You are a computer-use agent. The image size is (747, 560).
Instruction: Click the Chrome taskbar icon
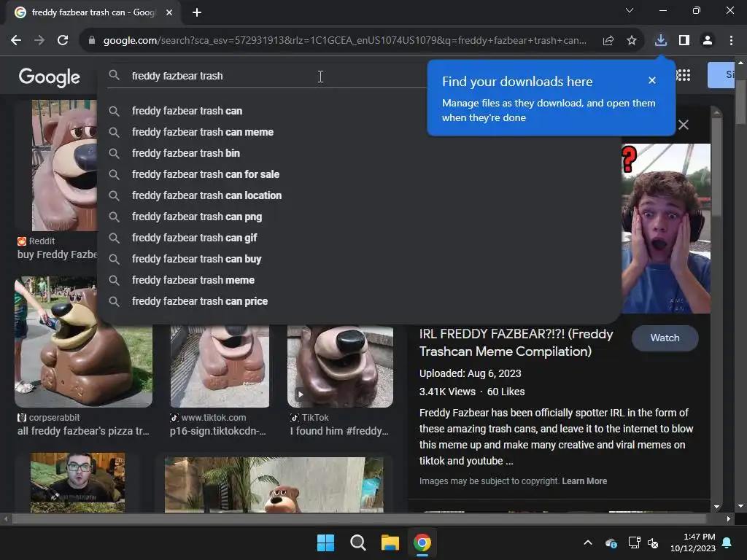click(x=422, y=542)
